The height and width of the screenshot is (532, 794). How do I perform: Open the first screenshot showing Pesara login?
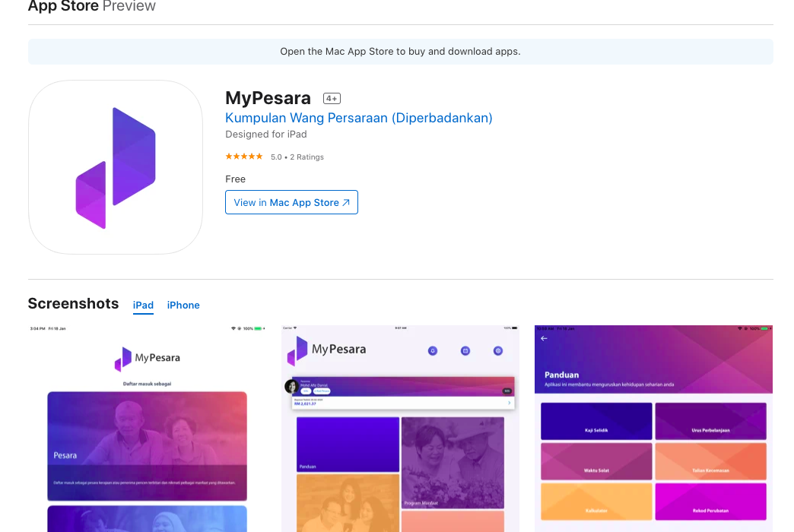point(147,428)
